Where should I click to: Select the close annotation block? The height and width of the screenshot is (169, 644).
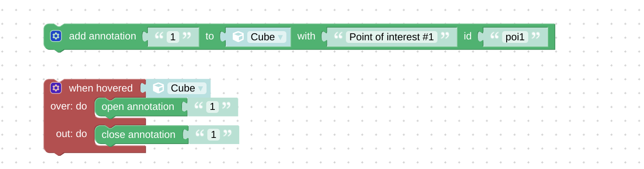click(138, 135)
